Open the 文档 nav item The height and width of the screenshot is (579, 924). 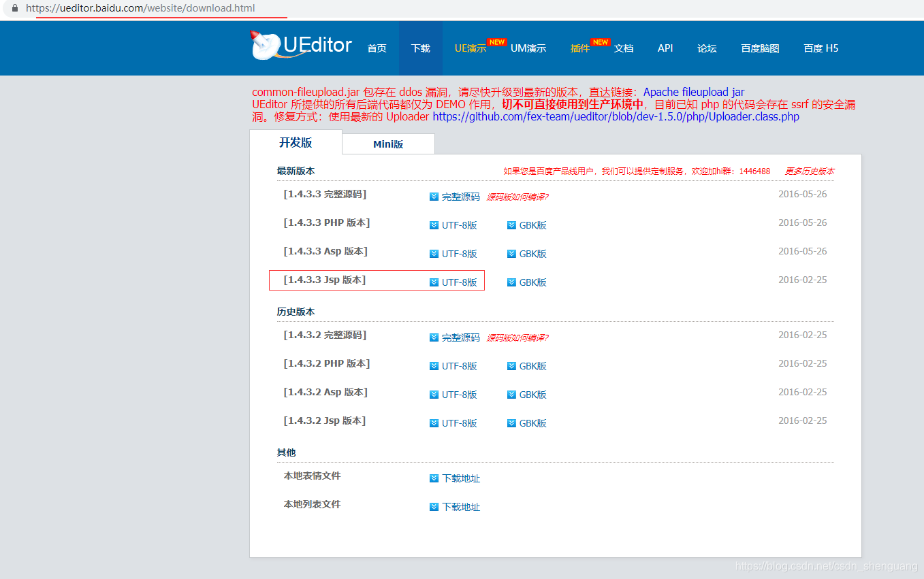[x=624, y=48]
